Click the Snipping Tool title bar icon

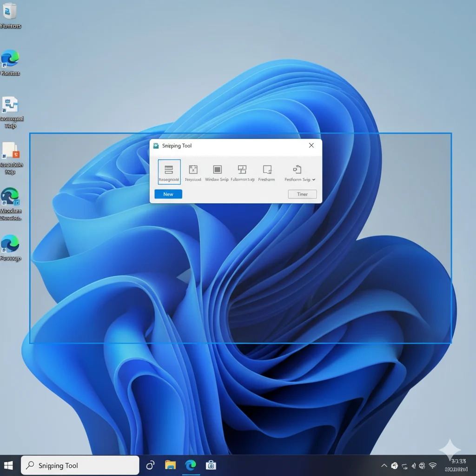[x=156, y=145]
